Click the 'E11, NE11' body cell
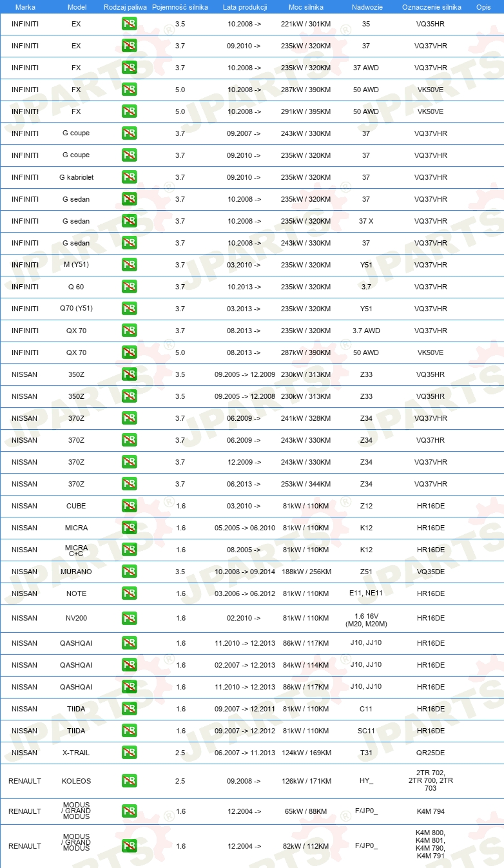The width and height of the screenshot is (504, 868). click(365, 593)
